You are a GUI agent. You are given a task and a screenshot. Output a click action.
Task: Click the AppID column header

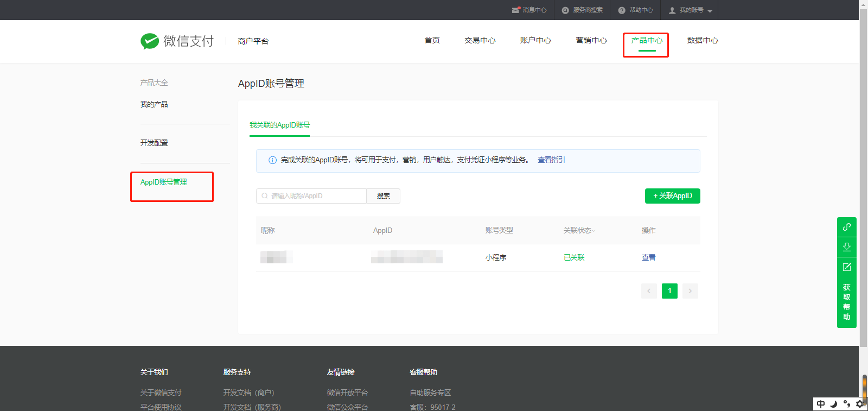(x=382, y=230)
